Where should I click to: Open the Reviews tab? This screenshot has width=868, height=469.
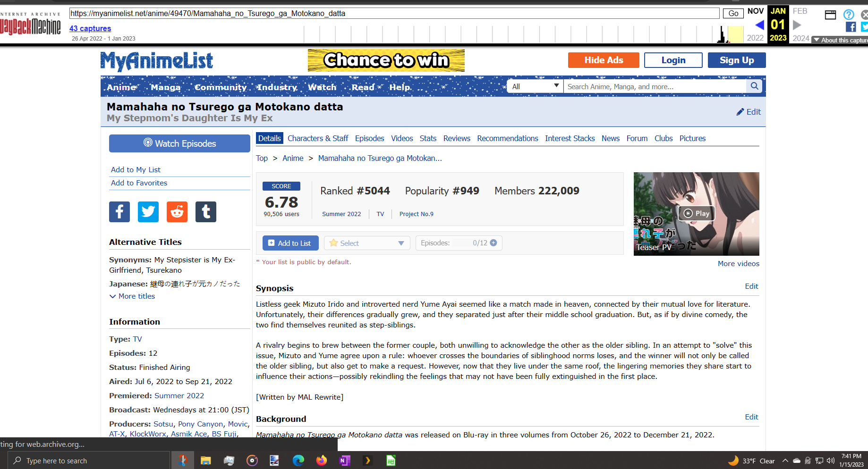click(x=457, y=138)
